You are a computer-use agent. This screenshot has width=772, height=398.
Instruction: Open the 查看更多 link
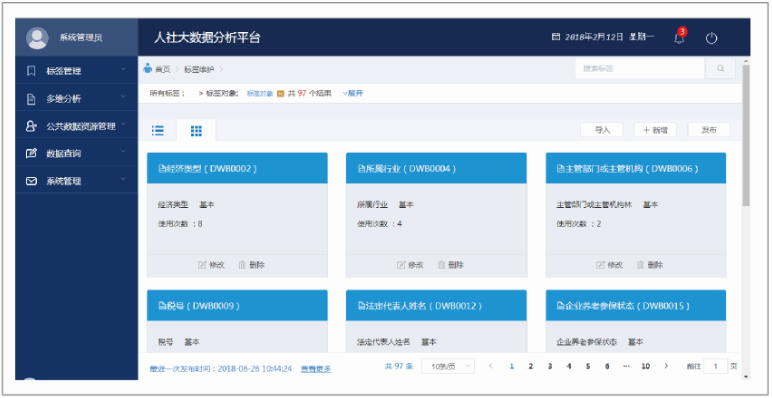[316, 368]
